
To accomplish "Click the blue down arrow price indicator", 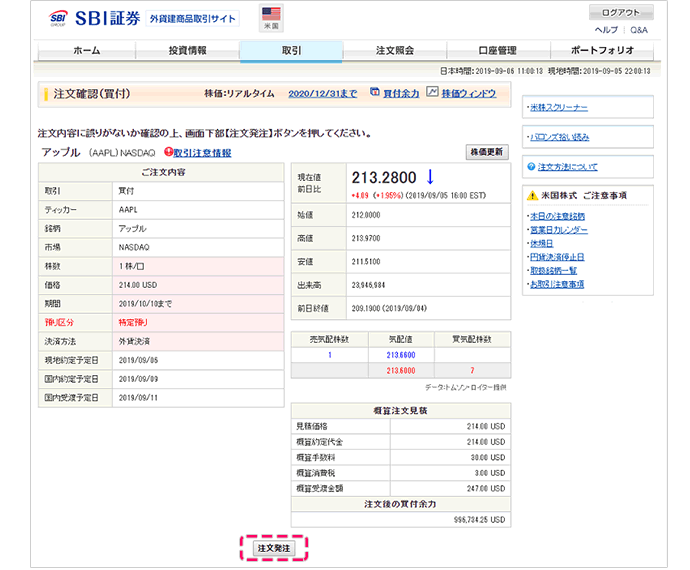I will tap(430, 177).
